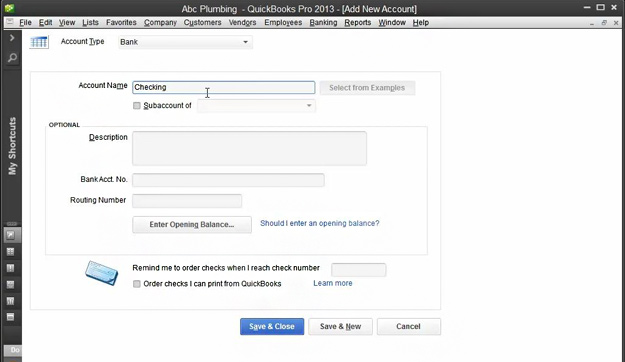Open the Employees menu
Screen dimensions: 625x362
(x=283, y=22)
